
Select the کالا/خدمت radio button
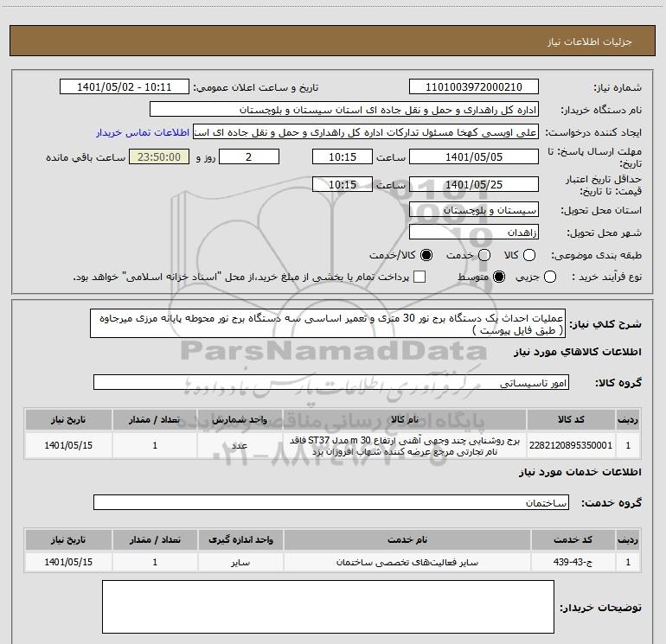[426, 255]
